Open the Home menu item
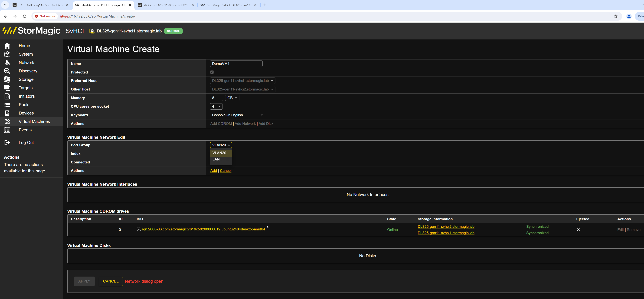Image resolution: width=644 pixels, height=299 pixels. tap(24, 46)
